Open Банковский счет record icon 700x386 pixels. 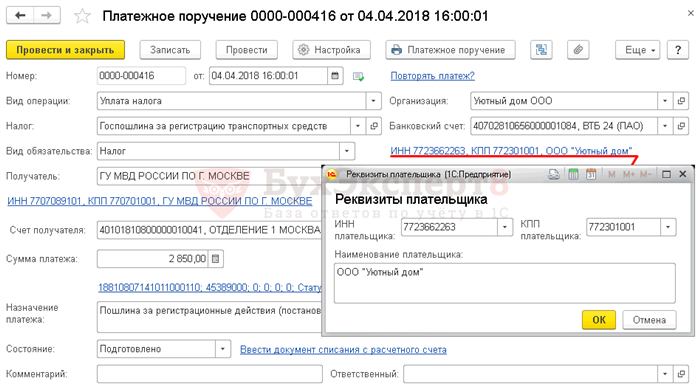(x=681, y=126)
